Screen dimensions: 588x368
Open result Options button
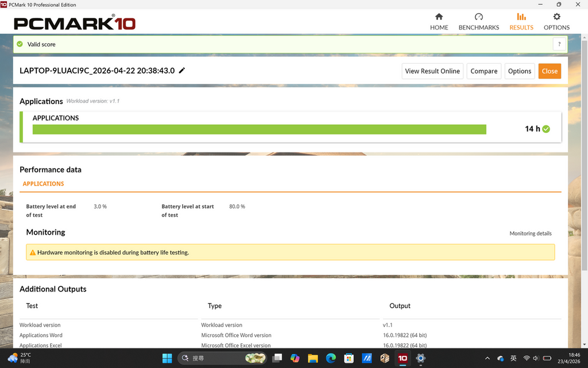pos(519,71)
